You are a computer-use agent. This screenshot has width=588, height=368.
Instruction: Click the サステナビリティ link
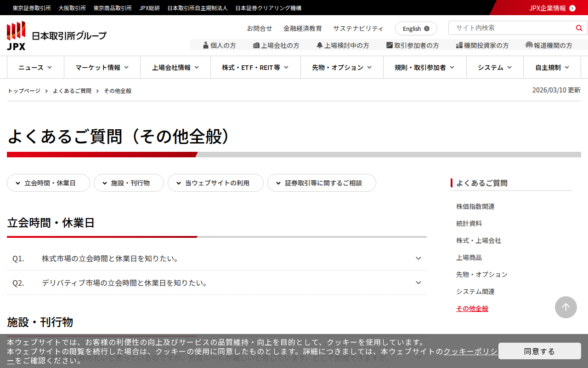pyautogui.click(x=358, y=29)
